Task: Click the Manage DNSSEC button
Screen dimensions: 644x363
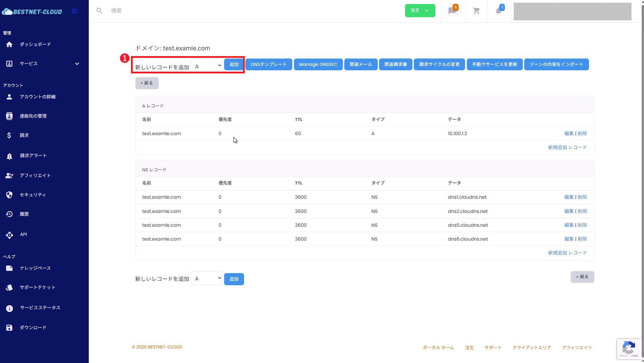Action: point(318,65)
